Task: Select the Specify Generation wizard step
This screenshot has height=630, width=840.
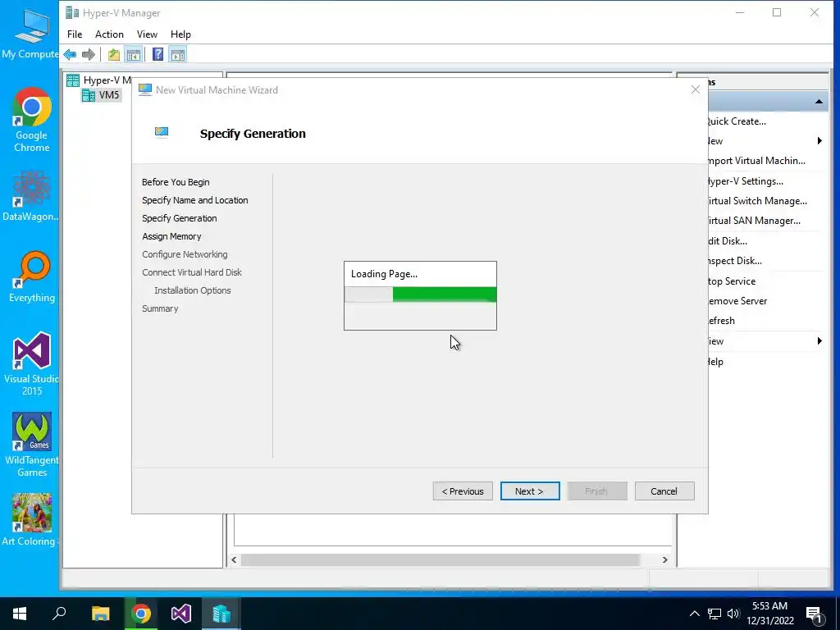Action: click(x=180, y=218)
